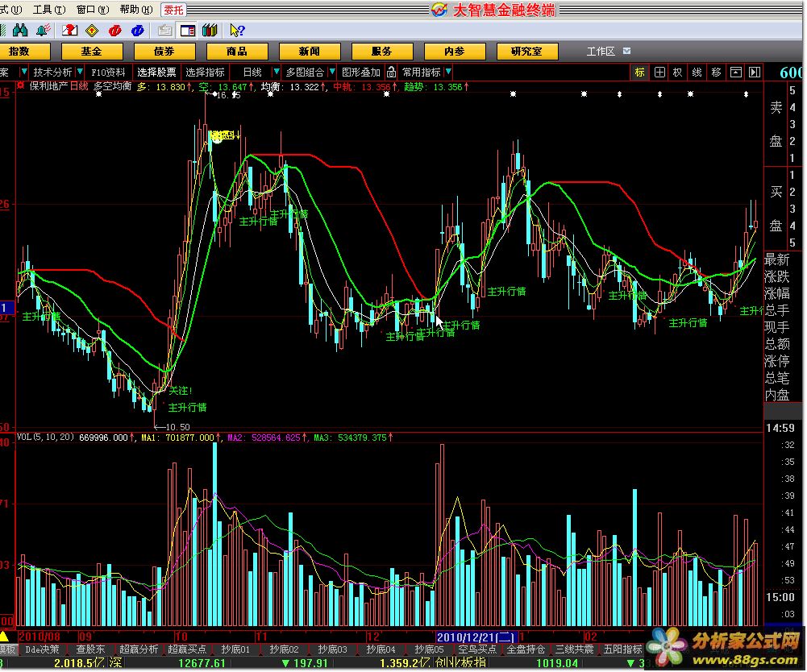Click the Dazhihui logo in title bar
Viewport: 807px width, 672px height.
tap(439, 9)
